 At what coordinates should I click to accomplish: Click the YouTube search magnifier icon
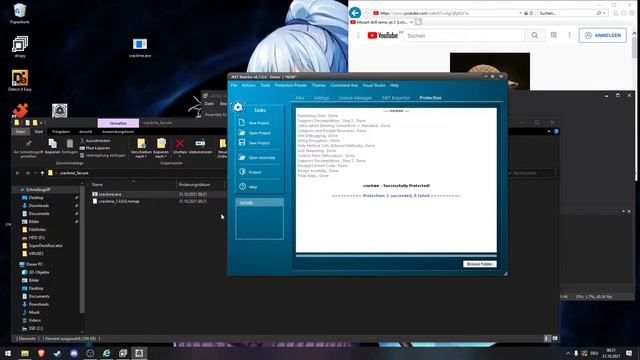click(534, 36)
